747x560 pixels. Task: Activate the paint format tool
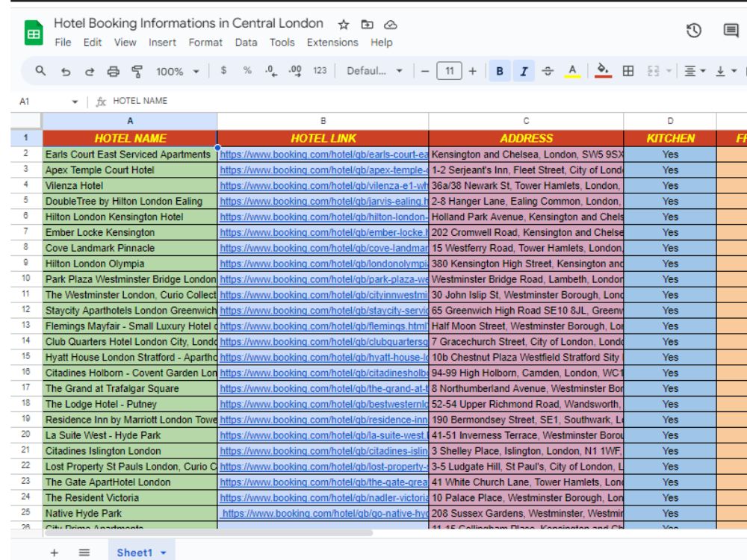tap(137, 72)
